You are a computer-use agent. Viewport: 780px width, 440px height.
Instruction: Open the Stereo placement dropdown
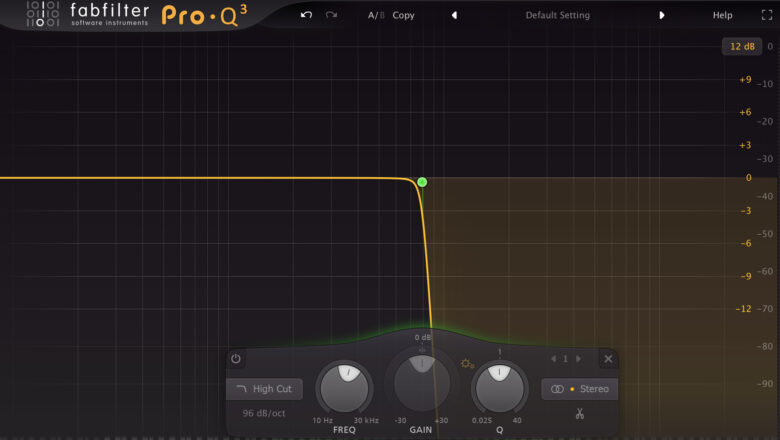580,389
